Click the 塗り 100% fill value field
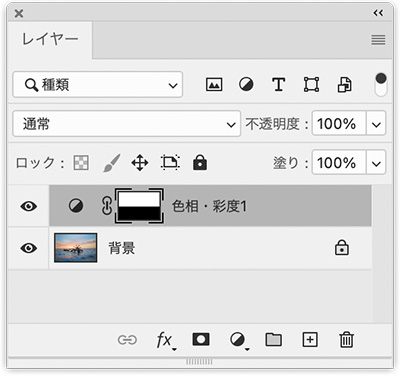Screen dimensions: 400x378 point(339,163)
